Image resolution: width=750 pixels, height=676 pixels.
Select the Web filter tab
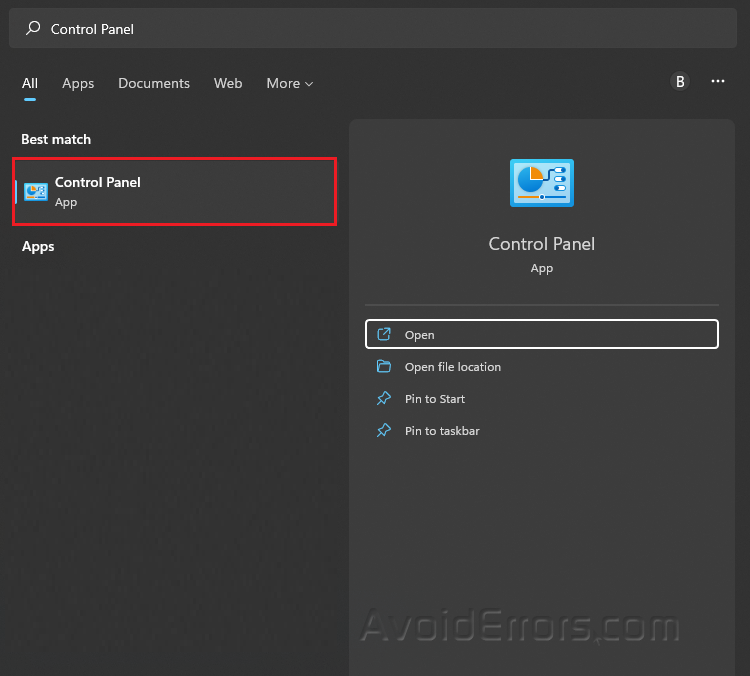[228, 83]
